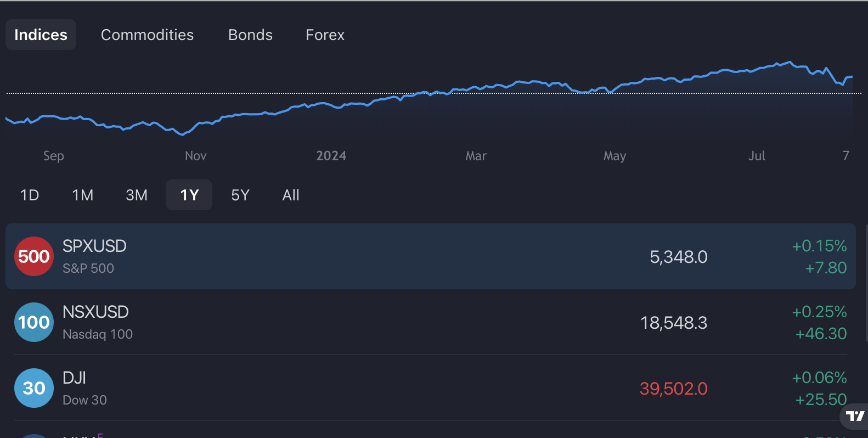Click the S&P 500 description text

coord(88,268)
